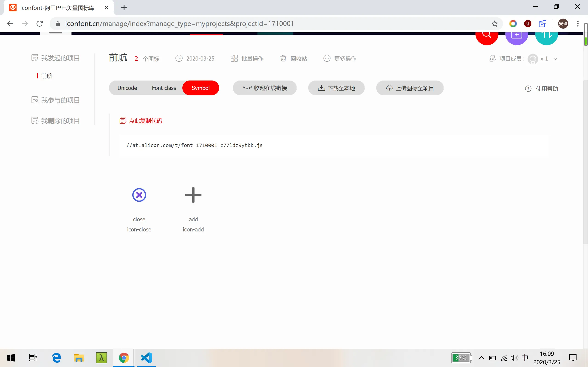Click the project member avatar
The image size is (588, 367).
[533, 59]
